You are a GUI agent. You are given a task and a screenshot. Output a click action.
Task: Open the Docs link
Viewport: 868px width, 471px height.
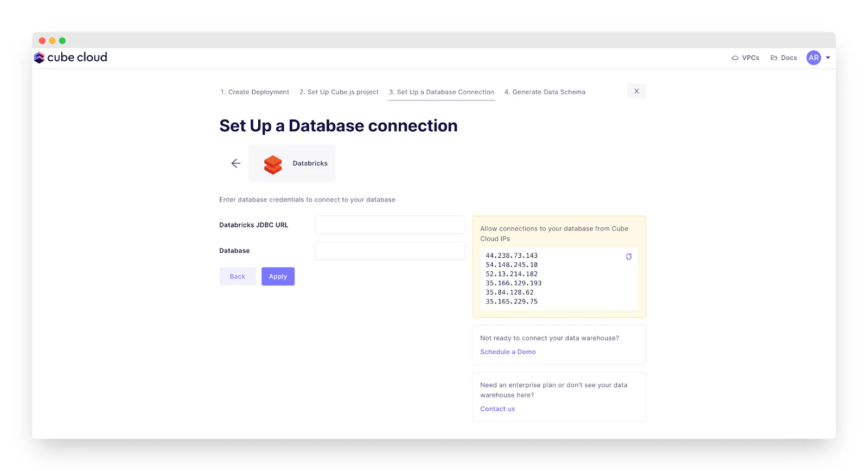click(x=784, y=58)
